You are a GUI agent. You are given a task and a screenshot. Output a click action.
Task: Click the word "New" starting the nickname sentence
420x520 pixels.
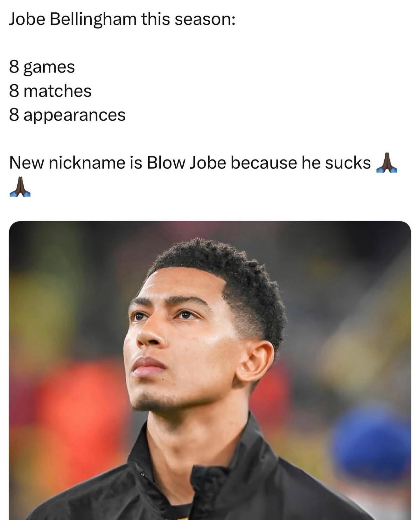[x=27, y=163]
